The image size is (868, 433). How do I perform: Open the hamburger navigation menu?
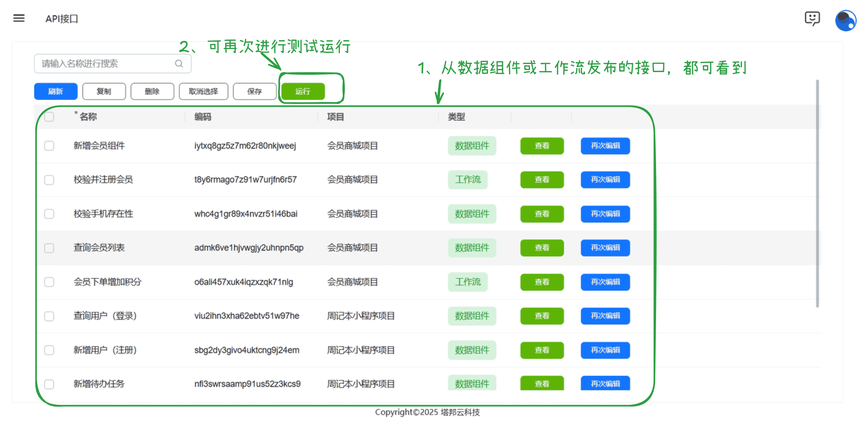(19, 18)
